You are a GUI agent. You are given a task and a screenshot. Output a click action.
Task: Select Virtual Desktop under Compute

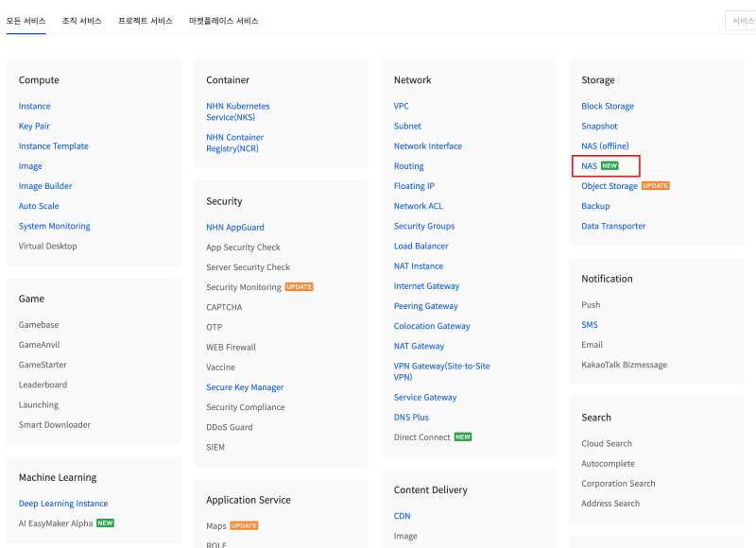click(48, 246)
